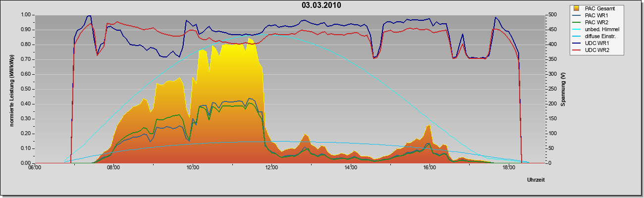
Task: Click the Uhrzeit axis title
Action: (x=536, y=180)
